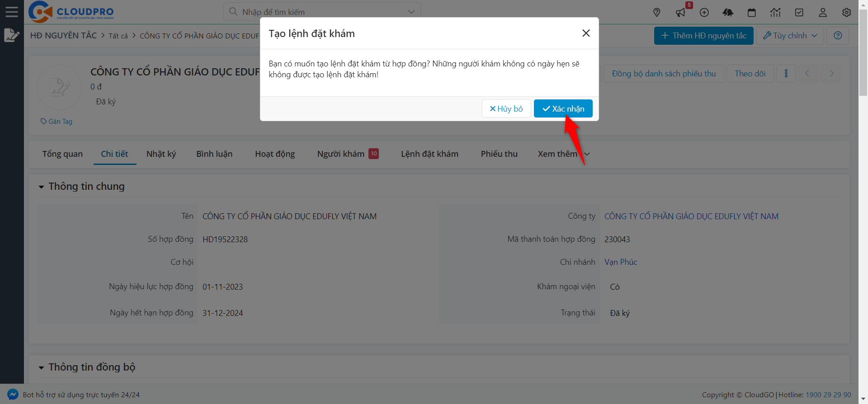This screenshot has width=868, height=404.
Task: Go to previous record arrow
Action: pyautogui.click(x=807, y=74)
